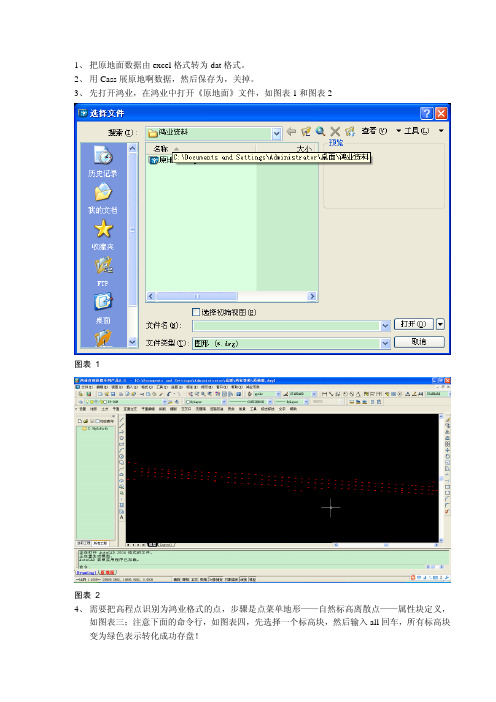Image resolution: width=496 pixels, height=702 pixels.
Task: Open the 查看 view menu
Action: click(374, 131)
